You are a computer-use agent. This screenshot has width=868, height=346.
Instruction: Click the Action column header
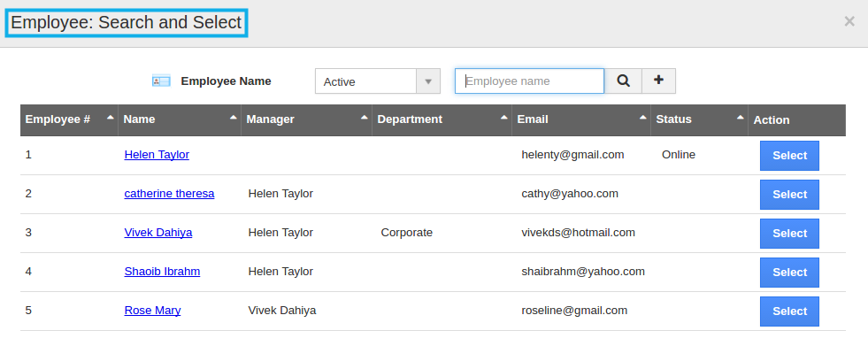(796, 119)
